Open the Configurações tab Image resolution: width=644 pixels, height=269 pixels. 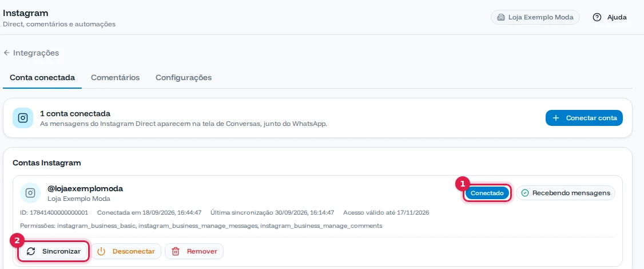pos(184,77)
